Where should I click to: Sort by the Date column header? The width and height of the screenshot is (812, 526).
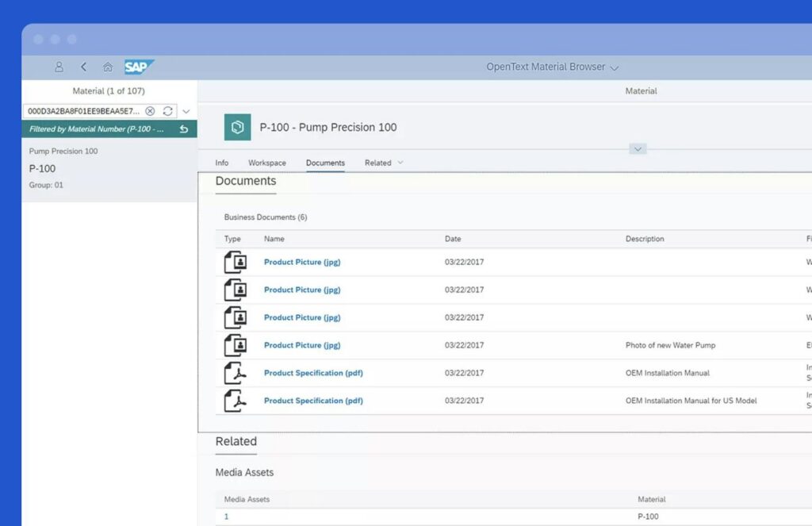pos(453,239)
